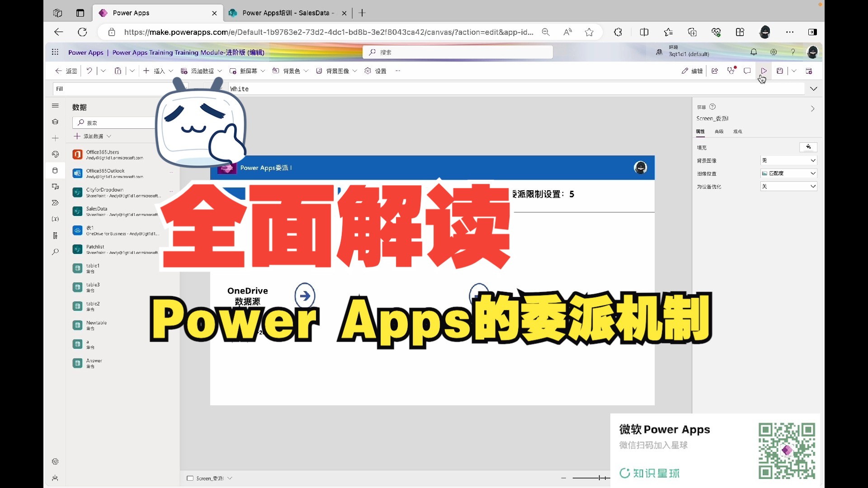
Task: Switch to the 高级 properties tab
Action: pos(719,131)
